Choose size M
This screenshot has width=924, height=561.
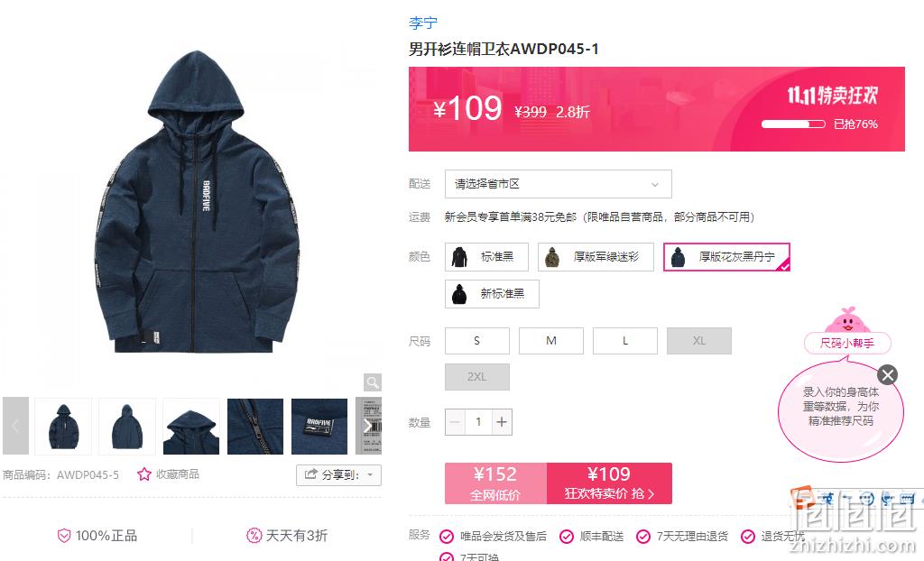pyautogui.click(x=551, y=341)
